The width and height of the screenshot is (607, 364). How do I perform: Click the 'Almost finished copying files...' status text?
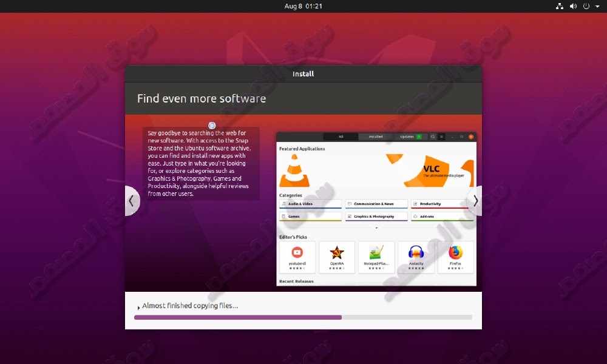pyautogui.click(x=189, y=306)
